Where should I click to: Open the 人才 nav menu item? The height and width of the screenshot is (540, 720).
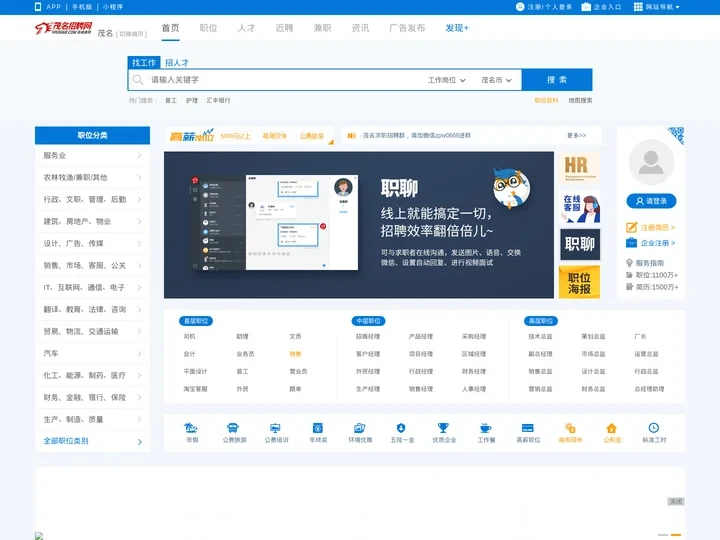pos(246,28)
